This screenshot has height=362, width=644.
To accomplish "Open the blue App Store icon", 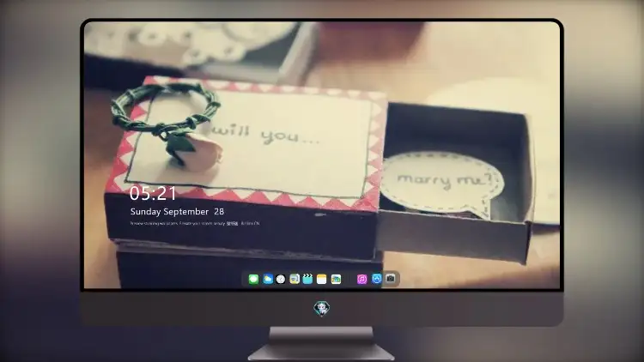I will click(377, 279).
